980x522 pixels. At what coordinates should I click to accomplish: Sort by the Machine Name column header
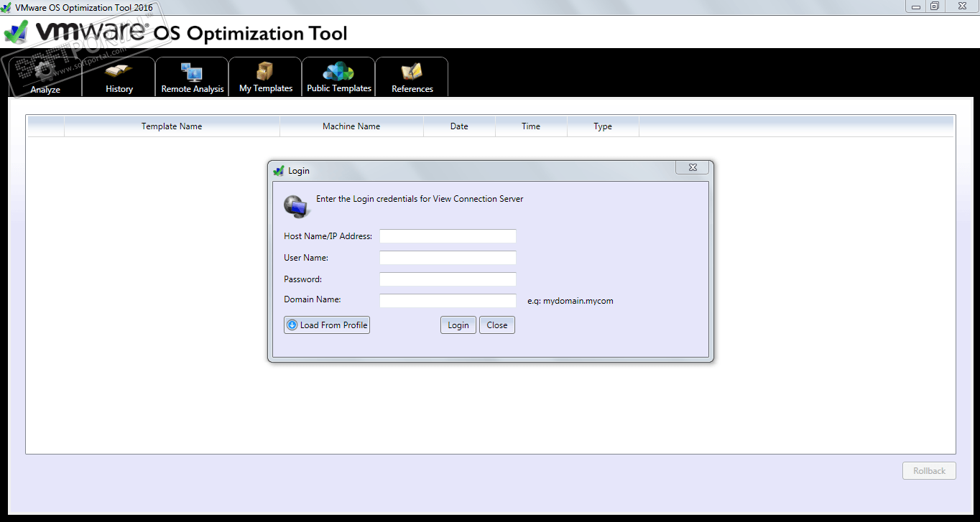point(351,126)
